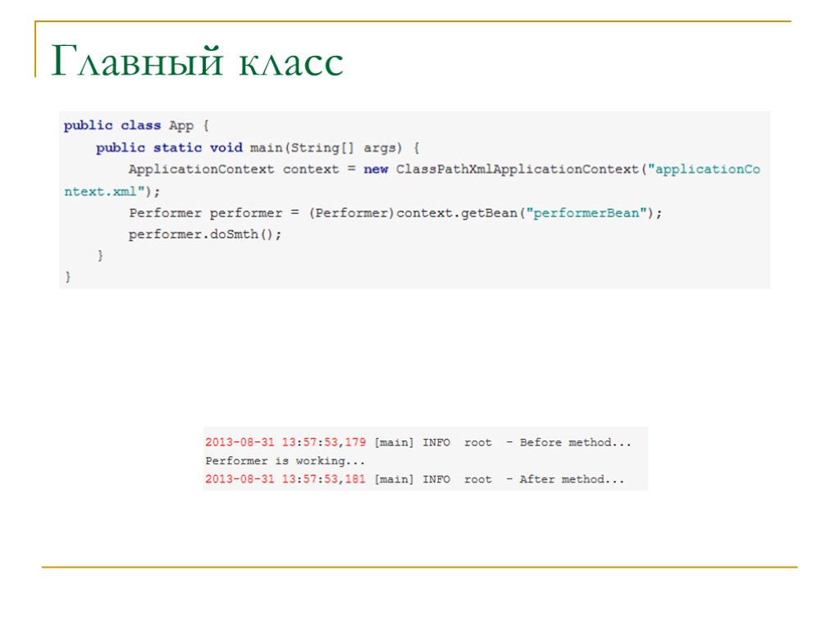Click the log line ending "After method..."
The height and width of the screenshot is (630, 840).
click(x=414, y=479)
